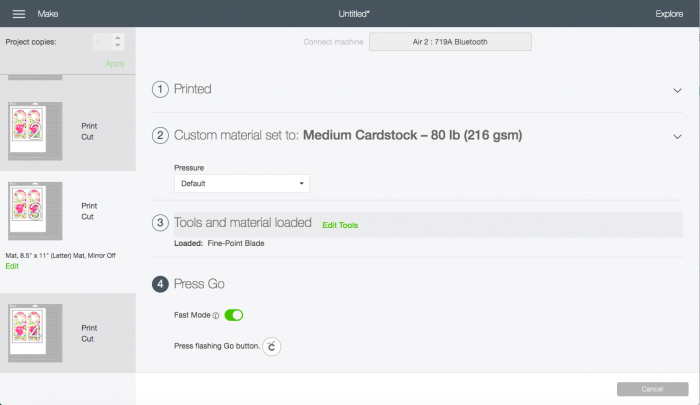Select the mat thumbnail numbered 2
This screenshot has height=405, width=700.
[x=35, y=131]
